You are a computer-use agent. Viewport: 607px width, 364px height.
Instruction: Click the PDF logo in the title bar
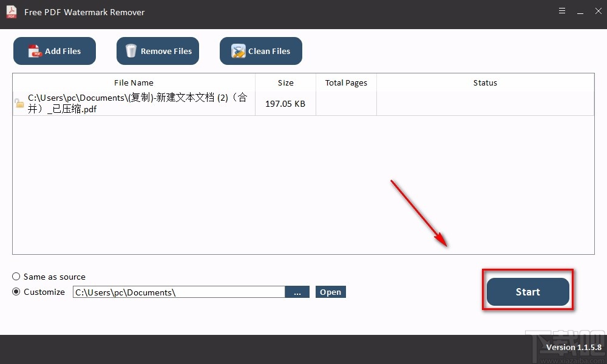click(10, 11)
